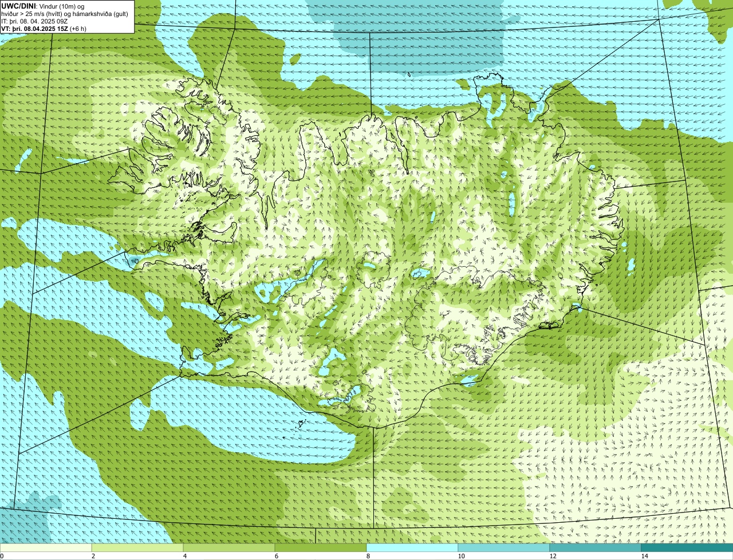733x560 pixels.
Task: Click the dark teal legend swatch above 14 m/s
Action: coord(687,548)
